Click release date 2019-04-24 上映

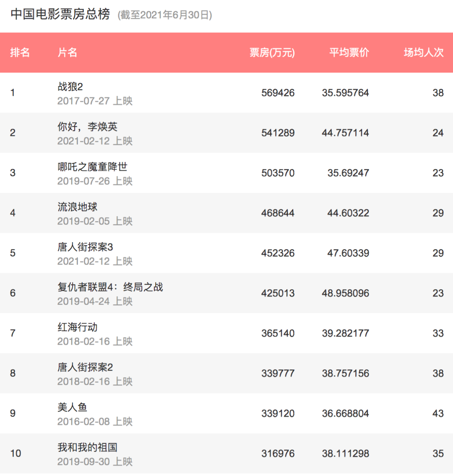[95, 301]
